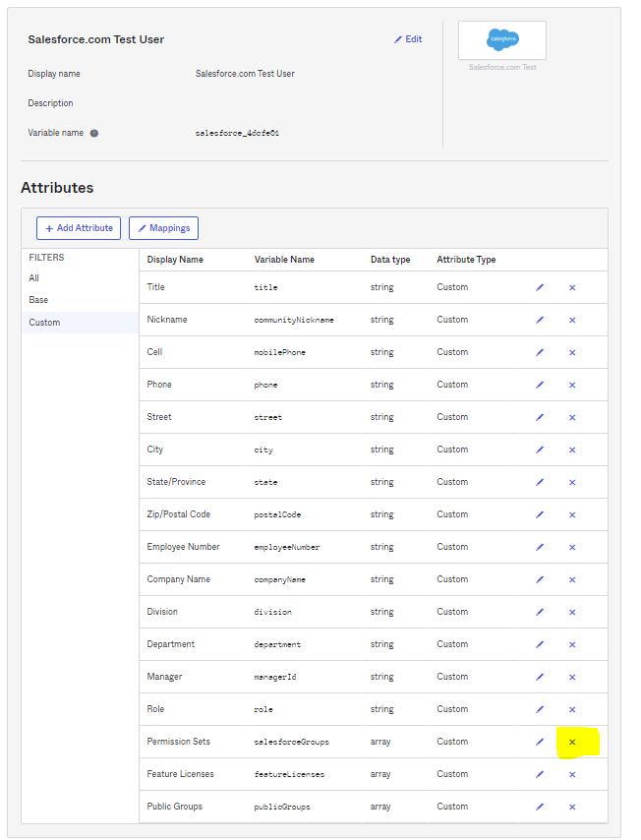
Task: Edit the Phone attribute pencil icon
Action: [540, 385]
